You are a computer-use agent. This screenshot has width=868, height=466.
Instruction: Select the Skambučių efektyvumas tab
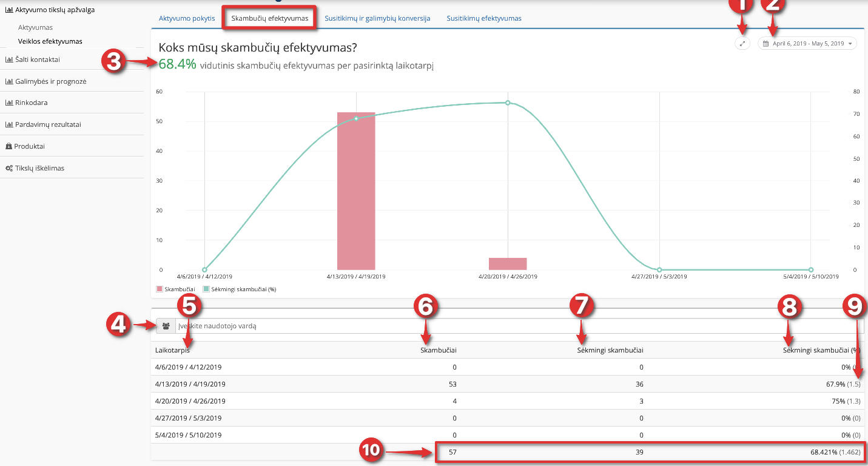270,18
